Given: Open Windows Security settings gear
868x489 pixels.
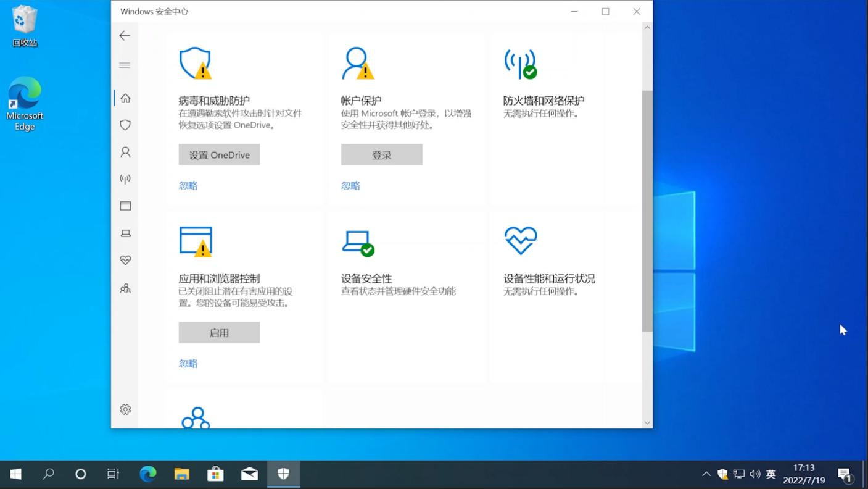Looking at the screenshot, I should (125, 409).
